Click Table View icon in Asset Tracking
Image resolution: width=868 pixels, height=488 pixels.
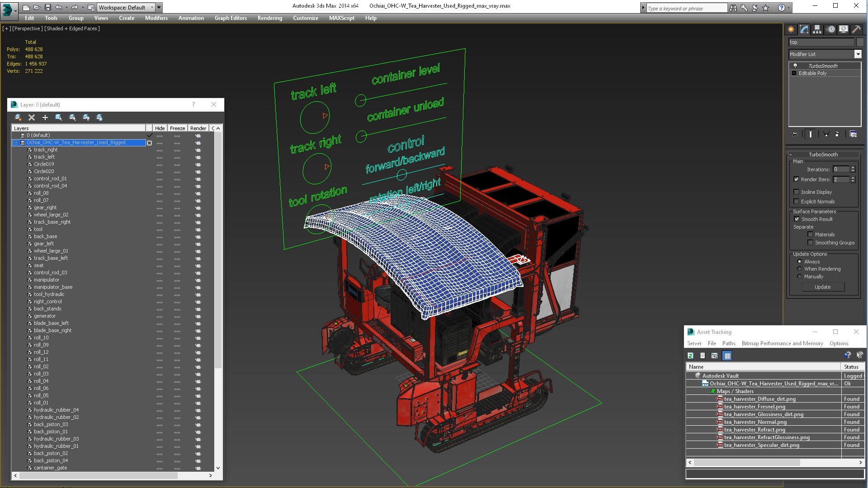[727, 356]
